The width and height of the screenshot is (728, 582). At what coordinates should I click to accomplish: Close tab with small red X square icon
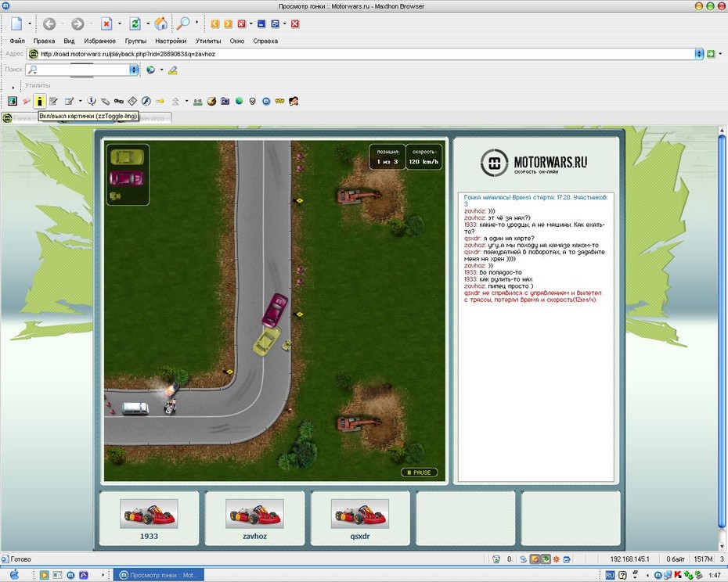coord(241,23)
